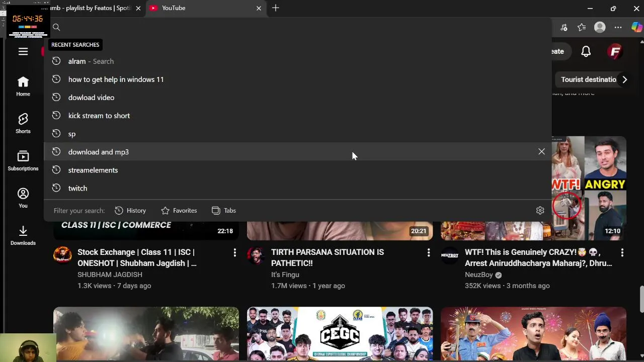644x362 pixels.
Task: Select the 'Tourist destinatio' topic chip
Action: [588, 79]
